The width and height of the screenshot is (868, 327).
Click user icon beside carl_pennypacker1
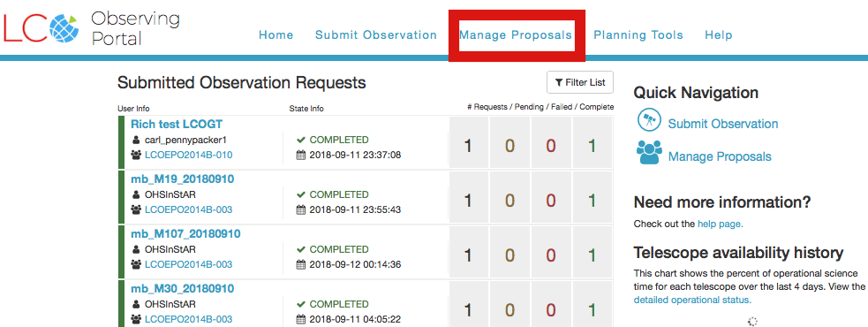(x=136, y=140)
